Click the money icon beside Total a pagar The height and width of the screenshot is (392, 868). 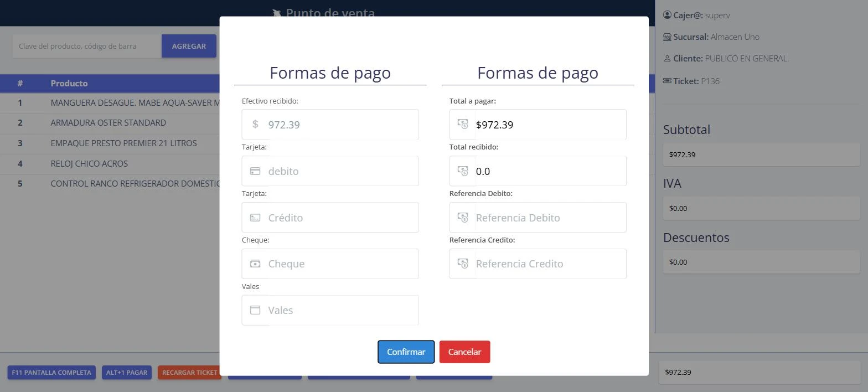click(x=463, y=124)
